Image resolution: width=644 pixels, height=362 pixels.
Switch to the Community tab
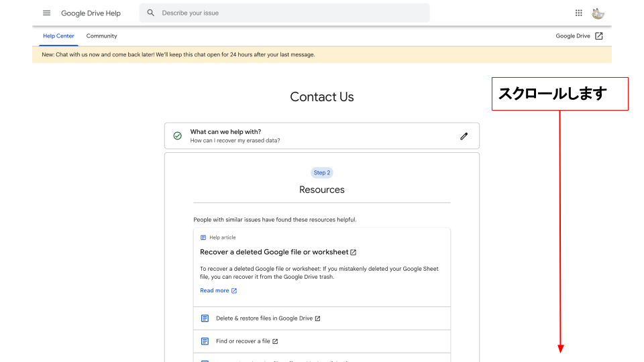pos(101,36)
